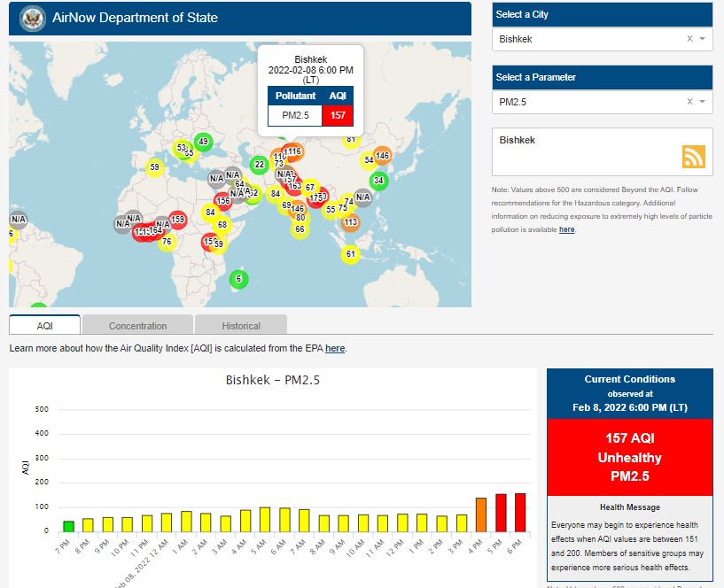Clear the Bishkek city selection
Viewport: 724px width, 588px height.
689,39
